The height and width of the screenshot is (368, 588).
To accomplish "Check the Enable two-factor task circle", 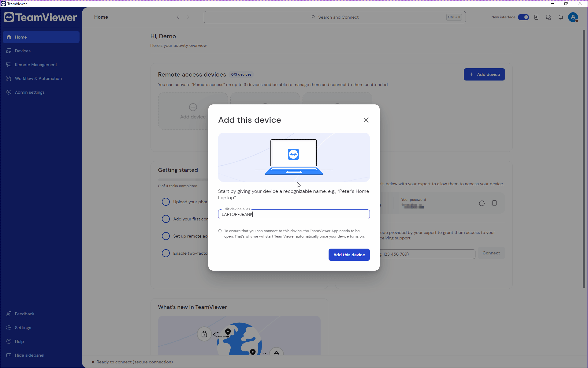I will point(166,253).
